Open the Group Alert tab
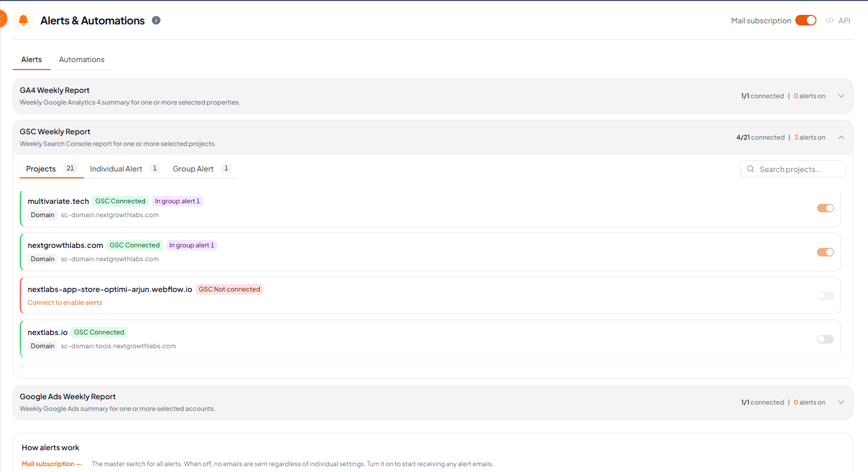868x472 pixels. [x=202, y=169]
